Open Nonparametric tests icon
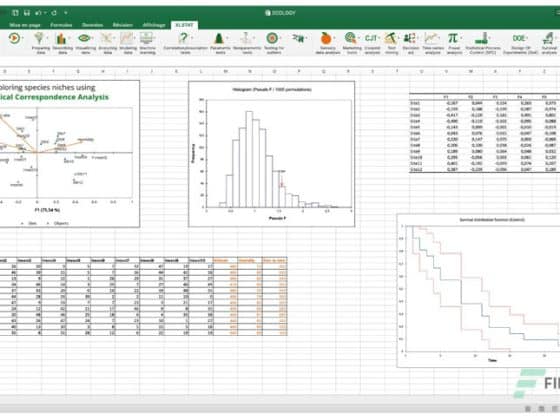 click(x=246, y=38)
